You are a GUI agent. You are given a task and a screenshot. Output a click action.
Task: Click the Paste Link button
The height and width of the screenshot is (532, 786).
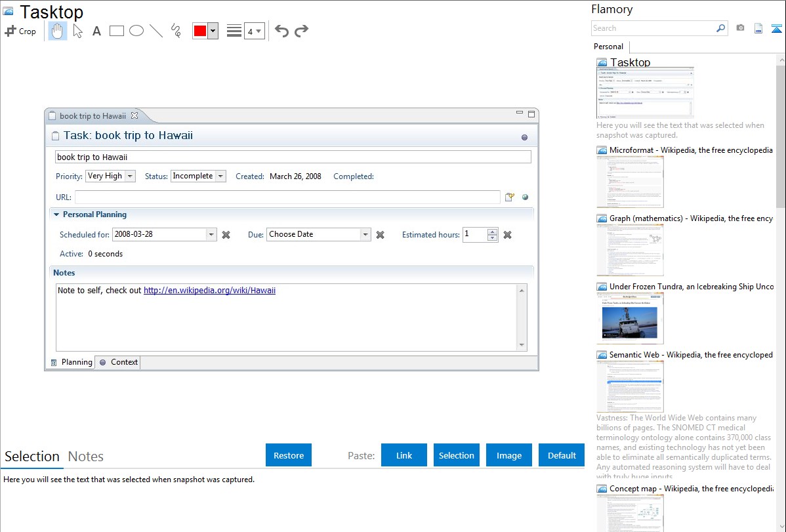tap(404, 455)
